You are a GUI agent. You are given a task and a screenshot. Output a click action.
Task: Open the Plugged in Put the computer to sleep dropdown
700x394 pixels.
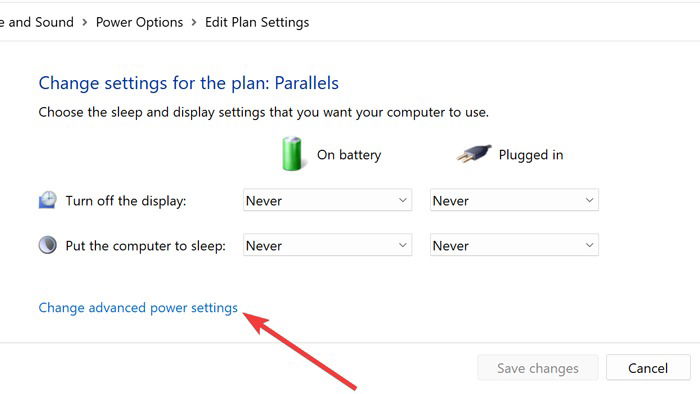click(x=514, y=245)
